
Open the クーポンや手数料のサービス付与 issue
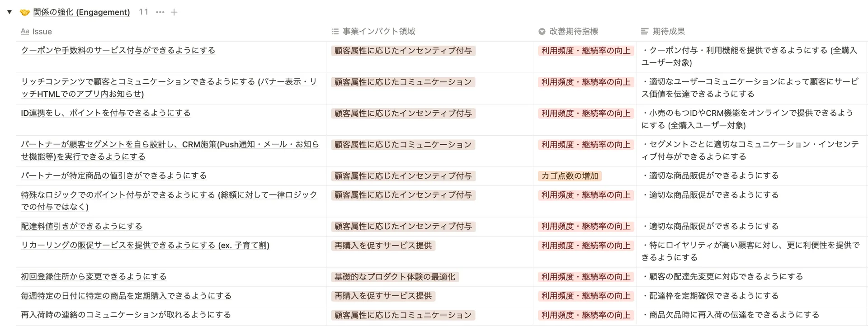click(118, 50)
